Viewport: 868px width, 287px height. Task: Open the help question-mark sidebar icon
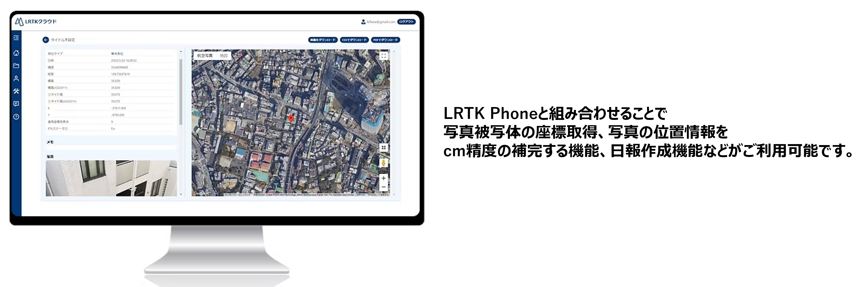pos(16,117)
